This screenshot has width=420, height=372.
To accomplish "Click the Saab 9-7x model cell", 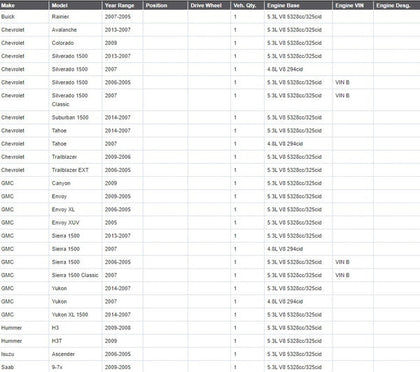I will (75, 367).
